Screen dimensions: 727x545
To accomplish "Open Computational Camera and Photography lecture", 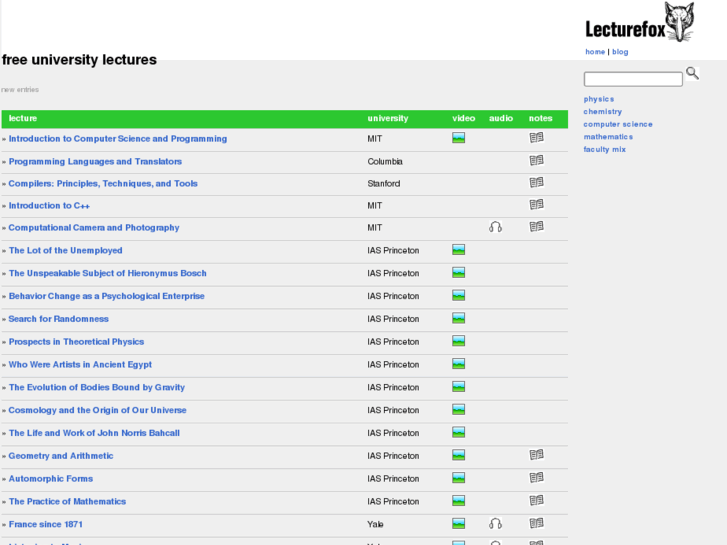I will (x=94, y=228).
